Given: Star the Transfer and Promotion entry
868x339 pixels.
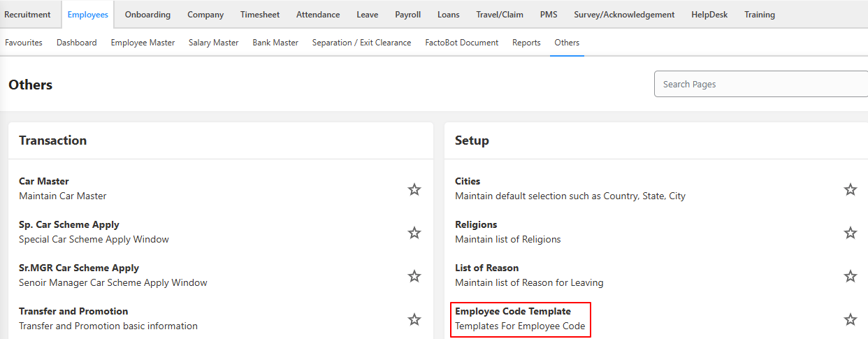Looking at the screenshot, I should coord(414,319).
